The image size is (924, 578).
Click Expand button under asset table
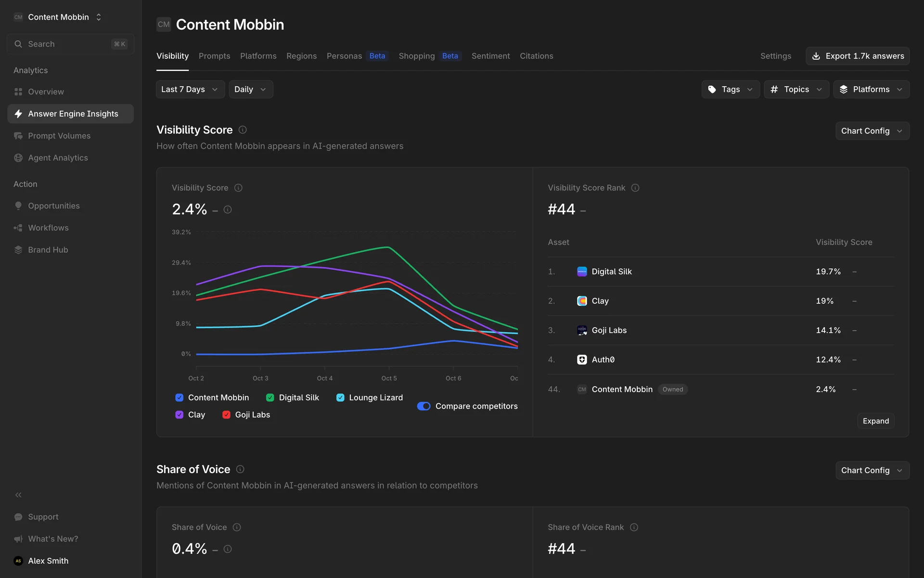875,421
